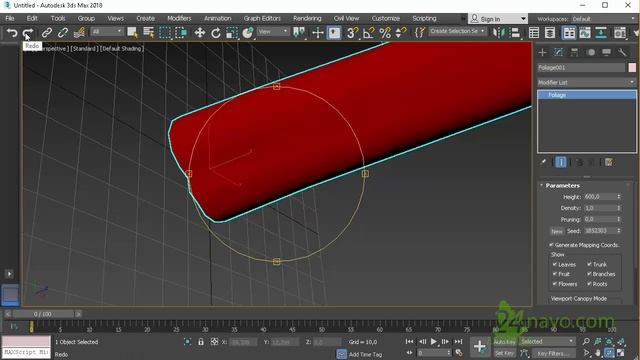The width and height of the screenshot is (640, 360).
Task: Toggle Window/Crossing selection mode
Action: click(181, 33)
